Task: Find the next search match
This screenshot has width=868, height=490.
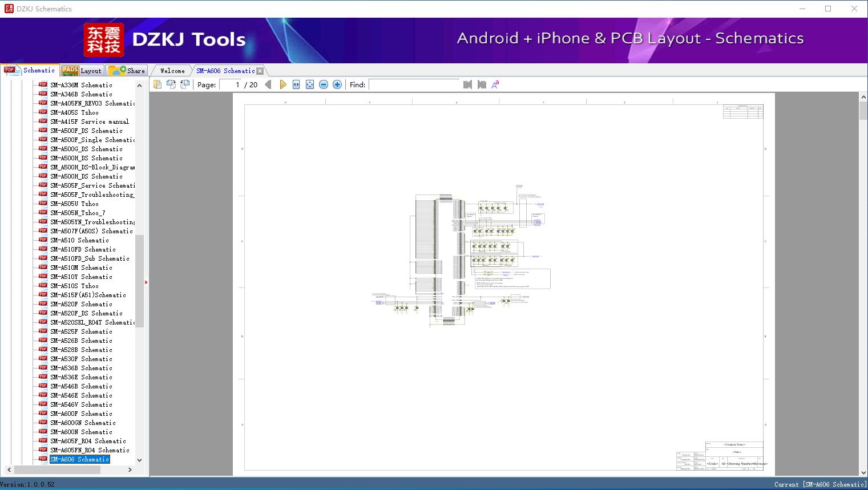Action: [482, 84]
